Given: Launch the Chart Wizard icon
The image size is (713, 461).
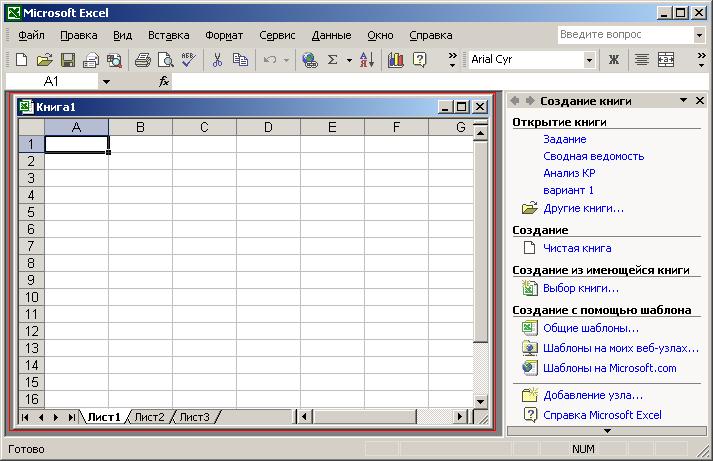Looking at the screenshot, I should point(395,60).
